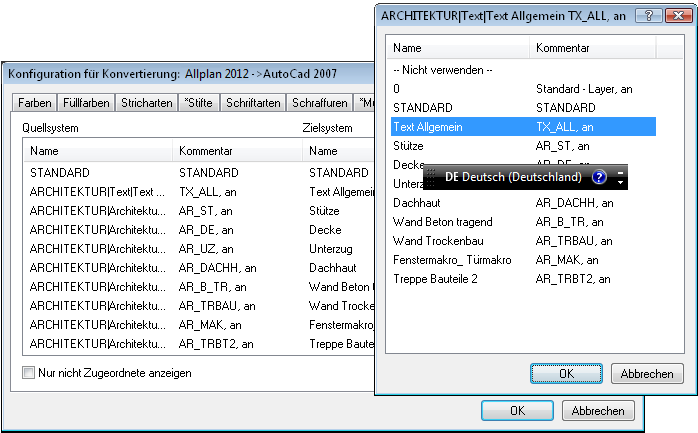Enable Nur nicht Zugeordnete anzeigen checkbox
698x433 pixels.
click(x=28, y=372)
